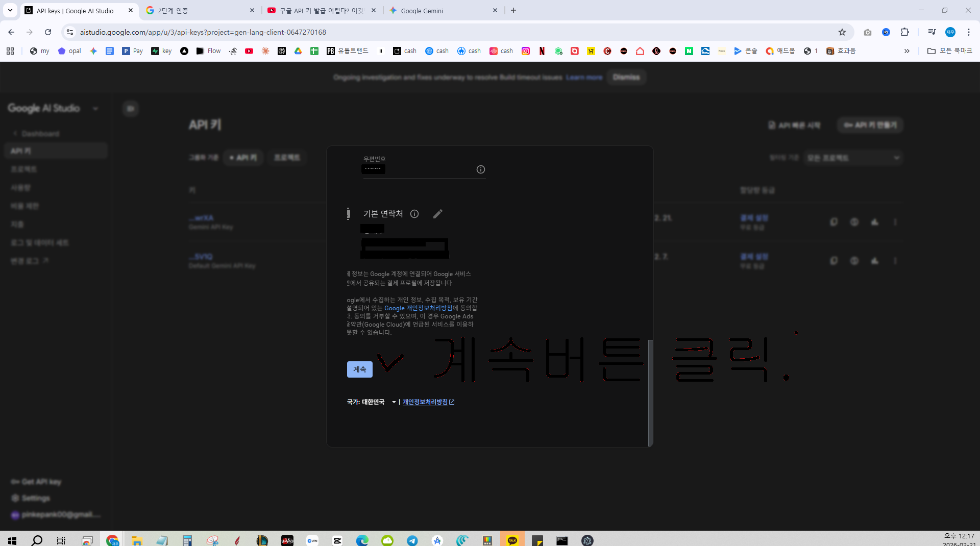980x546 pixels.
Task: Open the 효과음 bookmark
Action: (841, 51)
